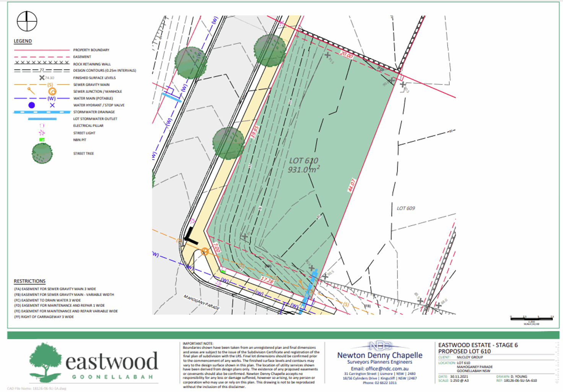The width and height of the screenshot is (563, 392).
Task: Click the STREET TREE legend label
Action: [83, 154]
